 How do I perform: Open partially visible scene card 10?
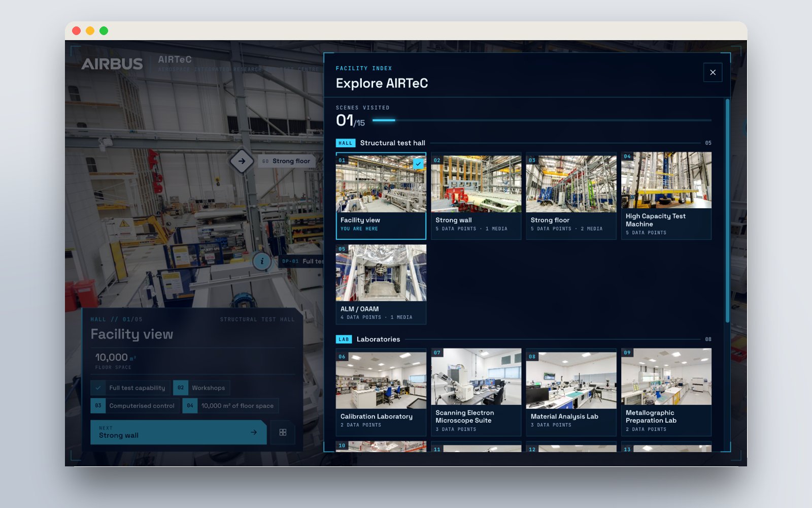[x=381, y=447]
